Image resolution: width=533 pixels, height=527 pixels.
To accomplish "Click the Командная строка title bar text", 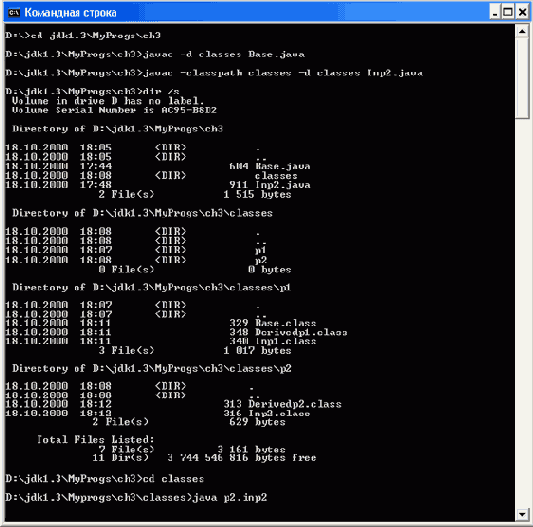I will [70, 13].
